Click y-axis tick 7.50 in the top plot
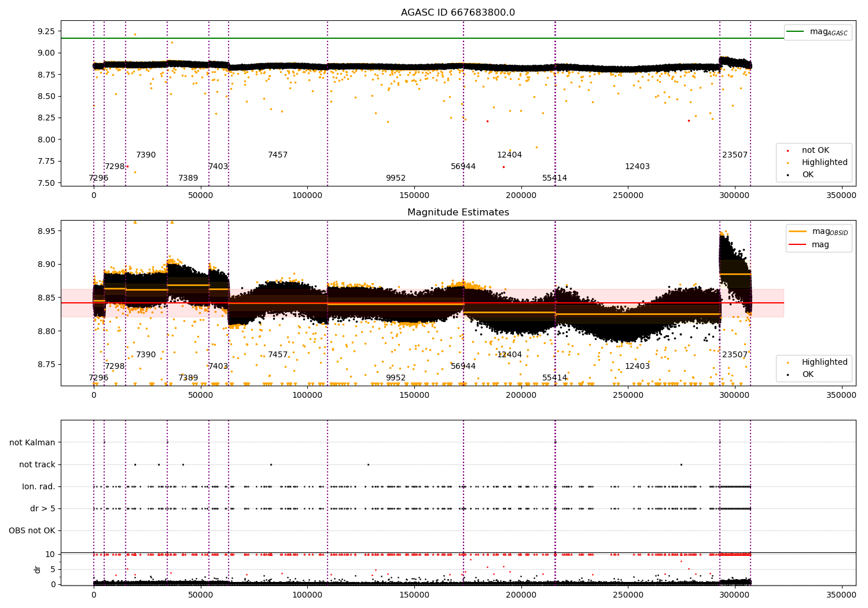Viewport: 868px width, 608px height. click(47, 183)
